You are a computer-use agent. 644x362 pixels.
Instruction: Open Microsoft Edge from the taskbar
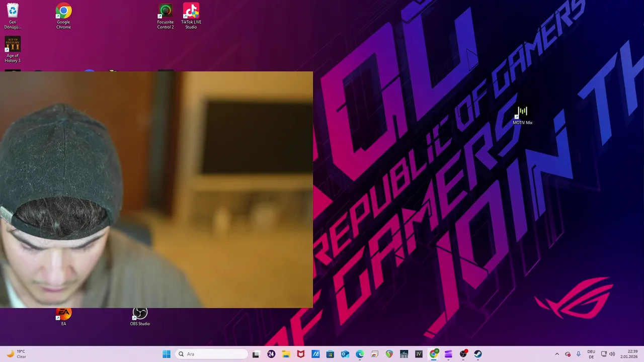pyautogui.click(x=360, y=354)
